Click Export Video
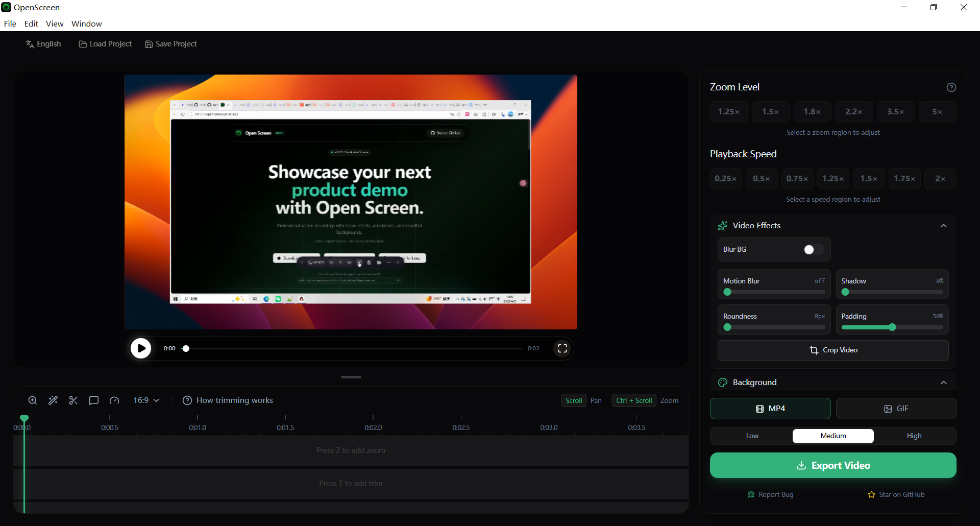Screen dimensions: 980x526 (833, 465)
